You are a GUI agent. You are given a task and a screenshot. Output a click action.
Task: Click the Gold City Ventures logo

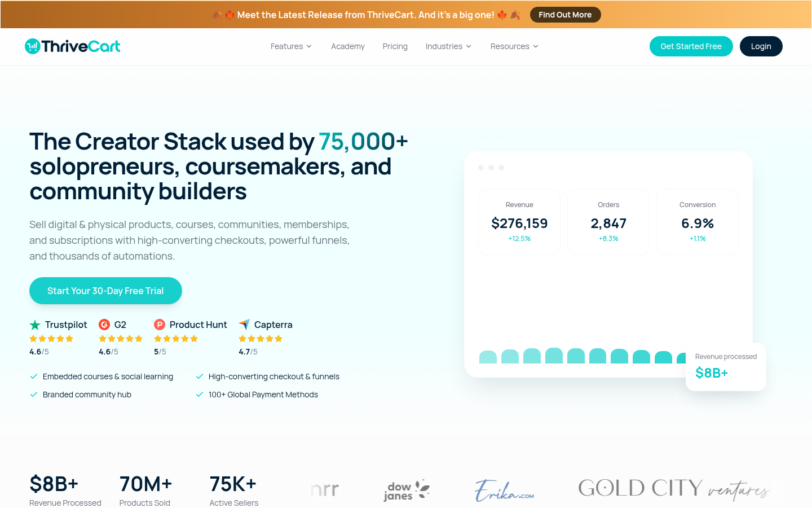point(673,489)
